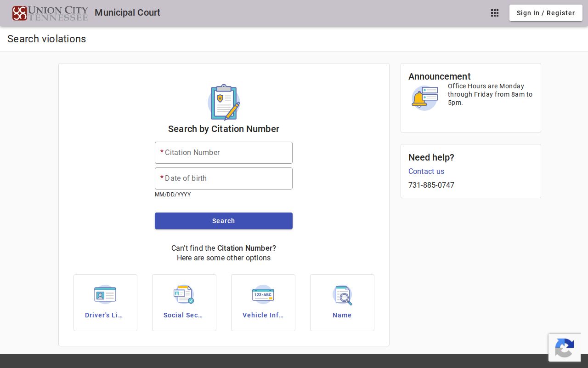Click the Search violations heading
The height and width of the screenshot is (368, 588).
[x=47, y=39]
